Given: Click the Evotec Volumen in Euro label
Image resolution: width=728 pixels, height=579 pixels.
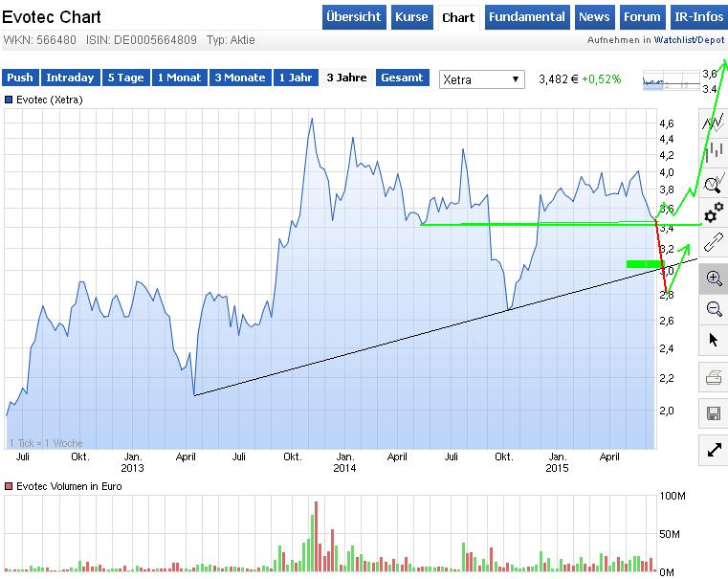Looking at the screenshot, I should [x=69, y=486].
